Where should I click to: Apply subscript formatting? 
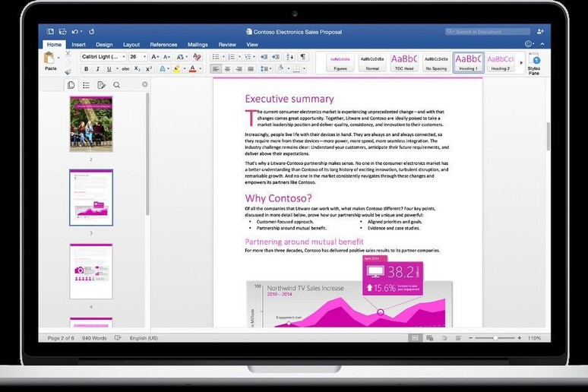(138, 69)
